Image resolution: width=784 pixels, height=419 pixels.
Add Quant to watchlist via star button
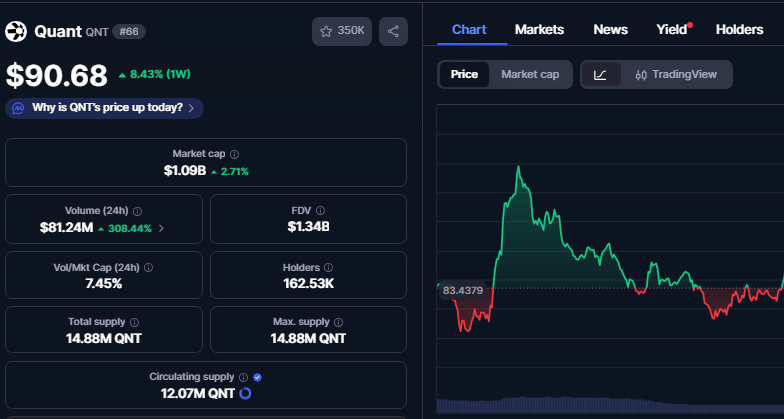click(x=342, y=32)
